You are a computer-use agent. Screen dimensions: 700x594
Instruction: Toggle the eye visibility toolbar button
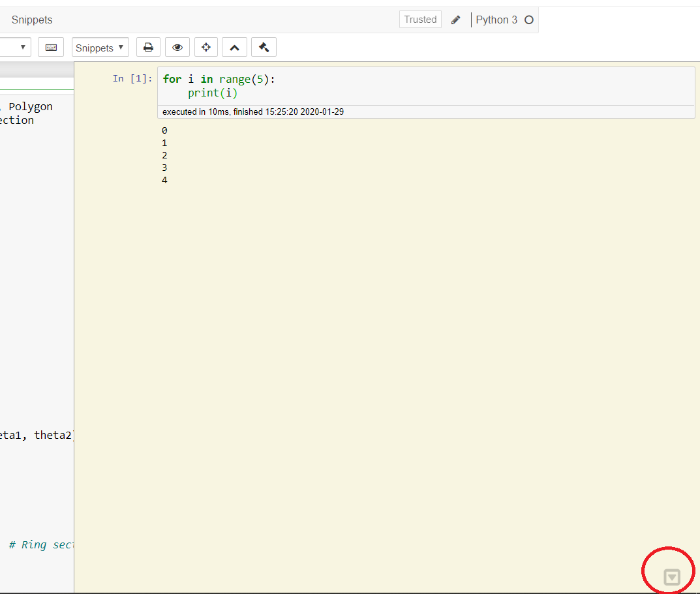tap(177, 48)
